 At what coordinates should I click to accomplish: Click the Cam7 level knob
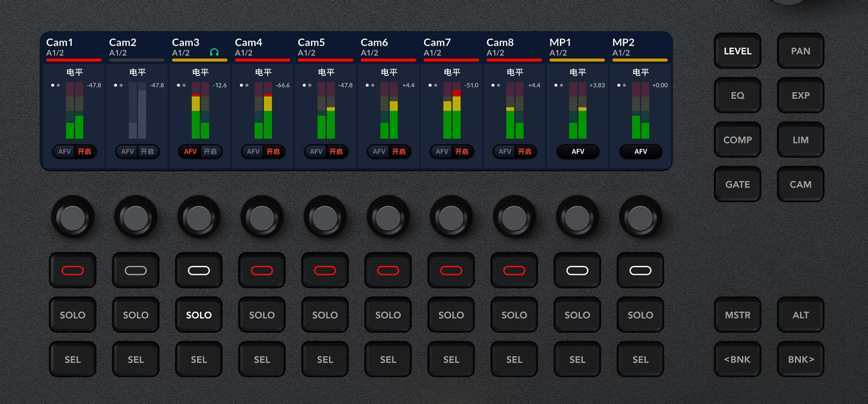(451, 216)
